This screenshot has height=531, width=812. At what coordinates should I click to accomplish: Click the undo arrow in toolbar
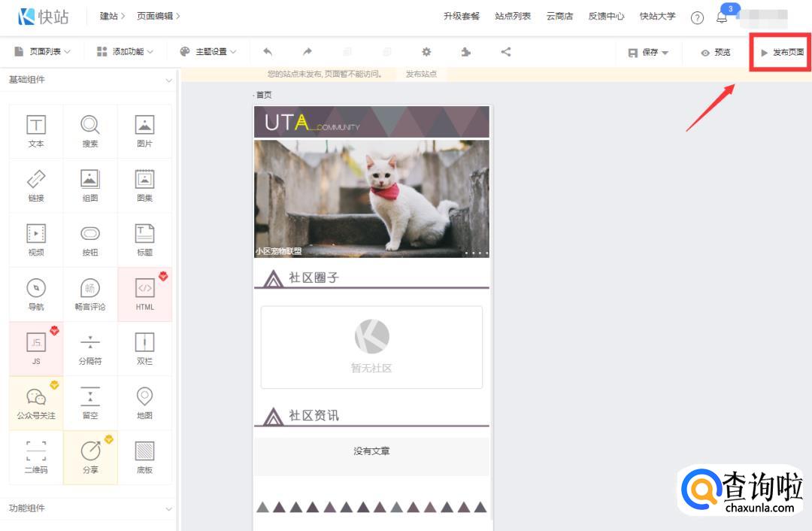(268, 52)
